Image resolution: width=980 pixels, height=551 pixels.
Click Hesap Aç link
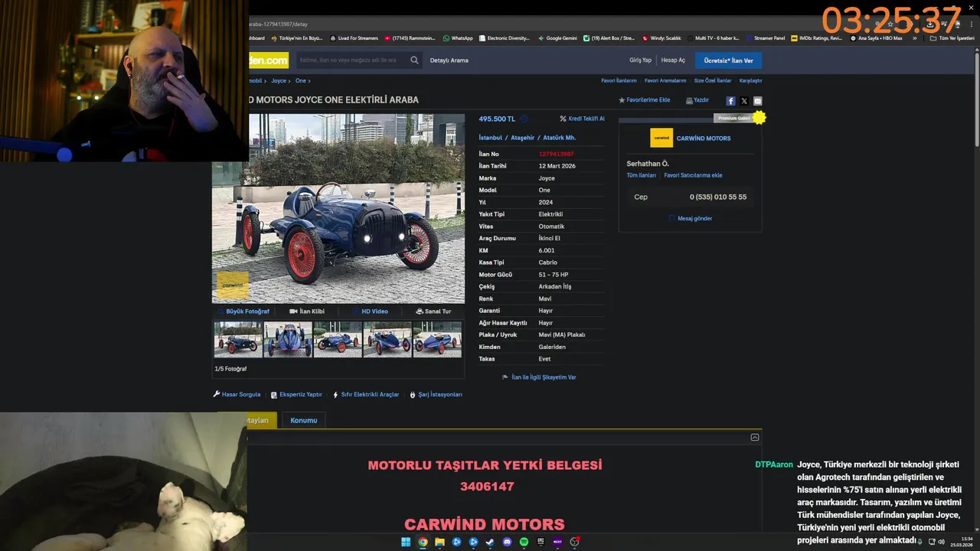(x=673, y=60)
